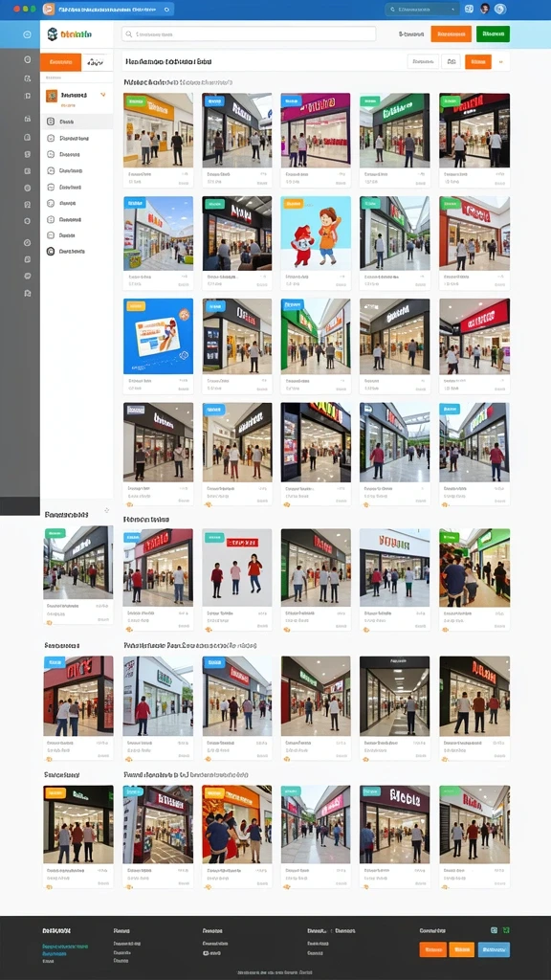Click the refresh icon in the browser tab
Viewport: 551px width, 980px height.
(x=166, y=10)
